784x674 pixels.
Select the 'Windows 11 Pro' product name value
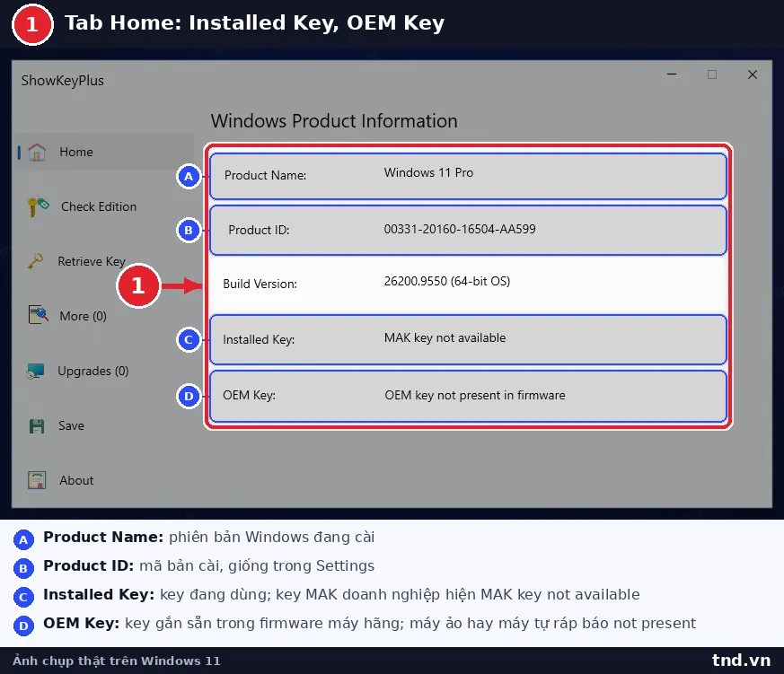tap(428, 172)
